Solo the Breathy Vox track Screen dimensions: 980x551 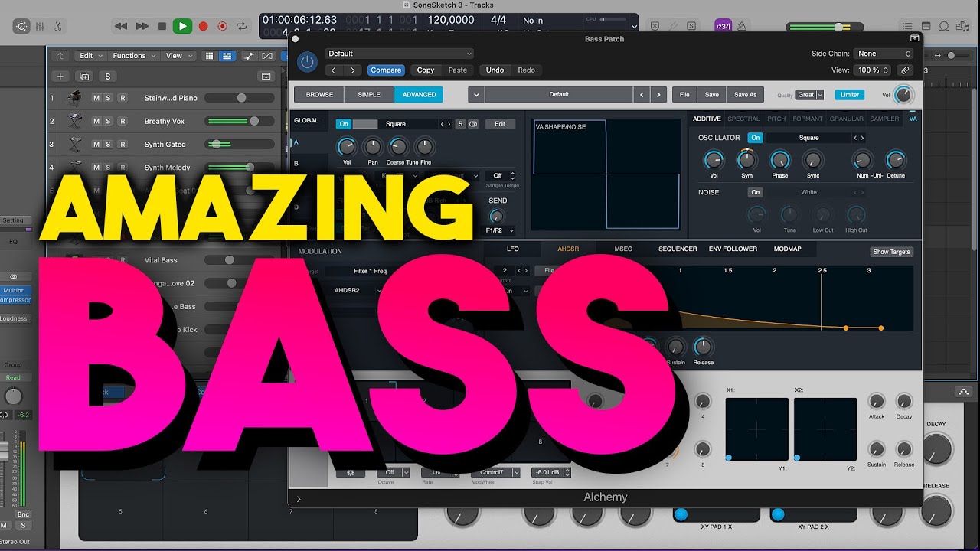(x=109, y=121)
